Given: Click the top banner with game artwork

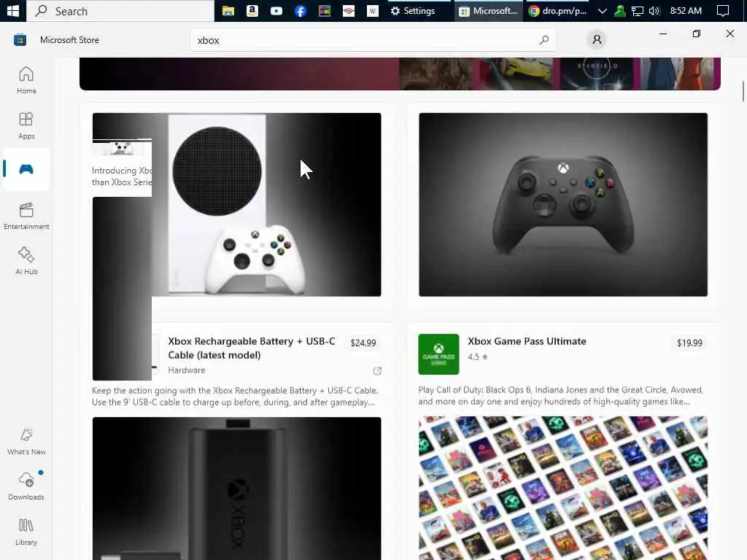Looking at the screenshot, I should pos(400,74).
